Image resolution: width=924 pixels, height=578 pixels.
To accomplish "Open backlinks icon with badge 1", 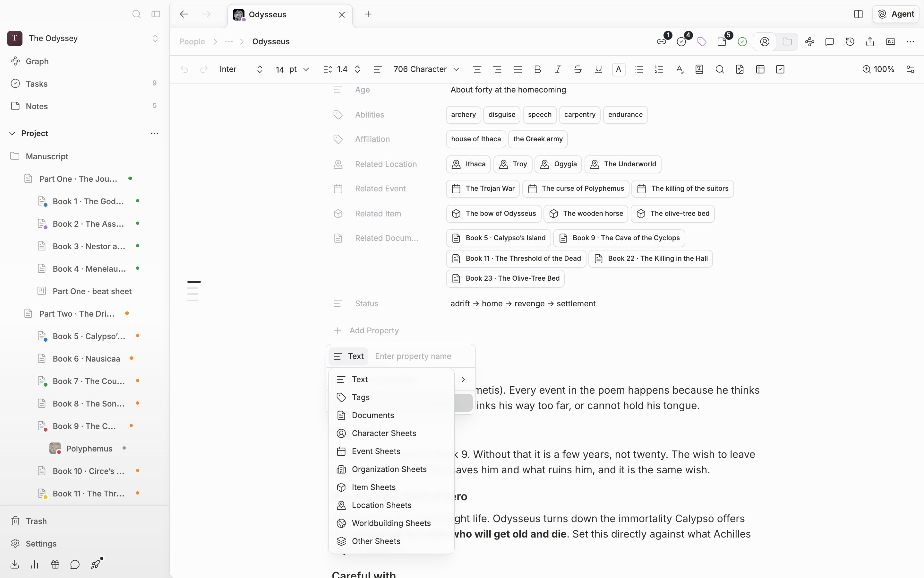I will (x=662, y=42).
